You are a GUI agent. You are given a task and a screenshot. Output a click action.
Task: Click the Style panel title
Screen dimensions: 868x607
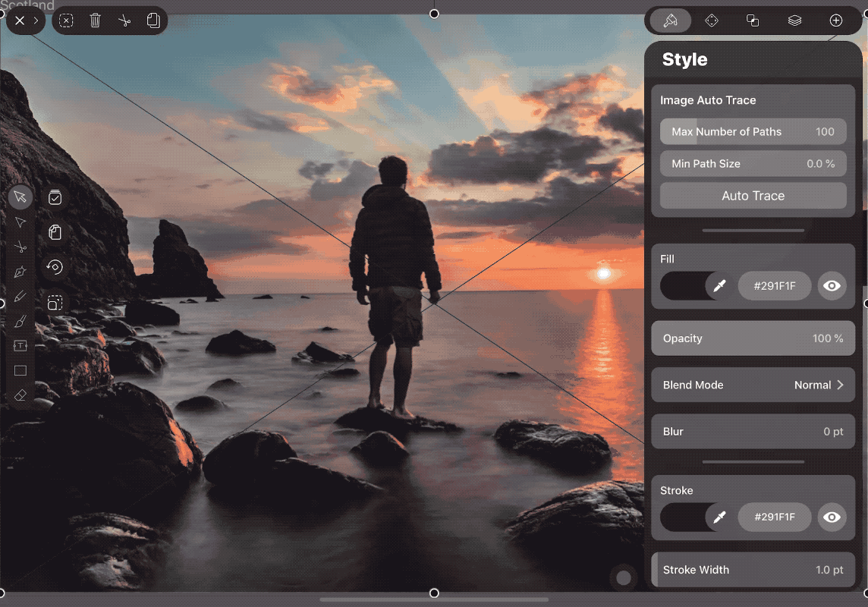pos(685,59)
